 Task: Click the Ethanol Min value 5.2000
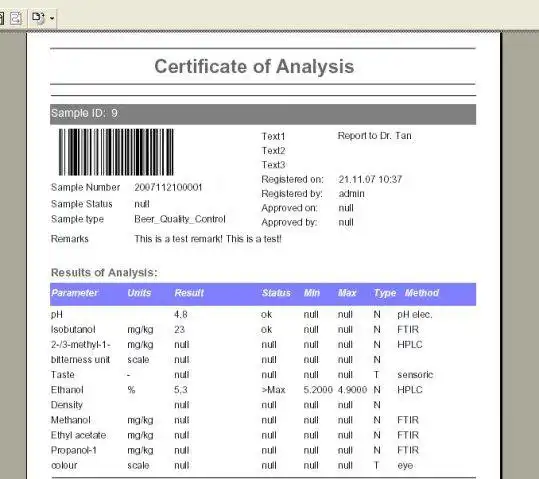(318, 390)
